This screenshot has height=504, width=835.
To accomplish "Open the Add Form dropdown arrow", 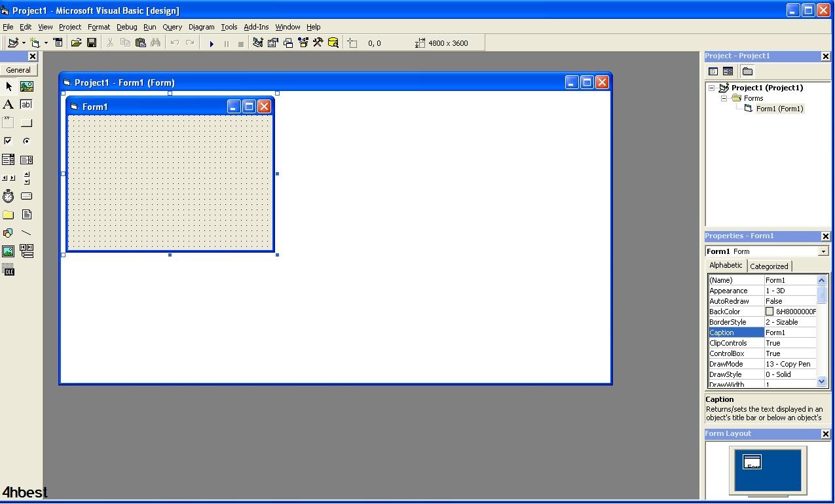I will [x=45, y=43].
